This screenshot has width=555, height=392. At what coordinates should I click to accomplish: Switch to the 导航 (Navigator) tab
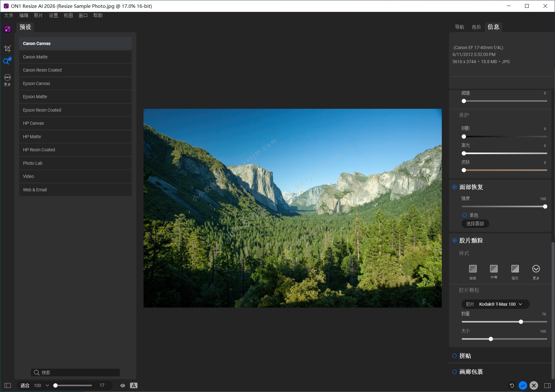(459, 27)
